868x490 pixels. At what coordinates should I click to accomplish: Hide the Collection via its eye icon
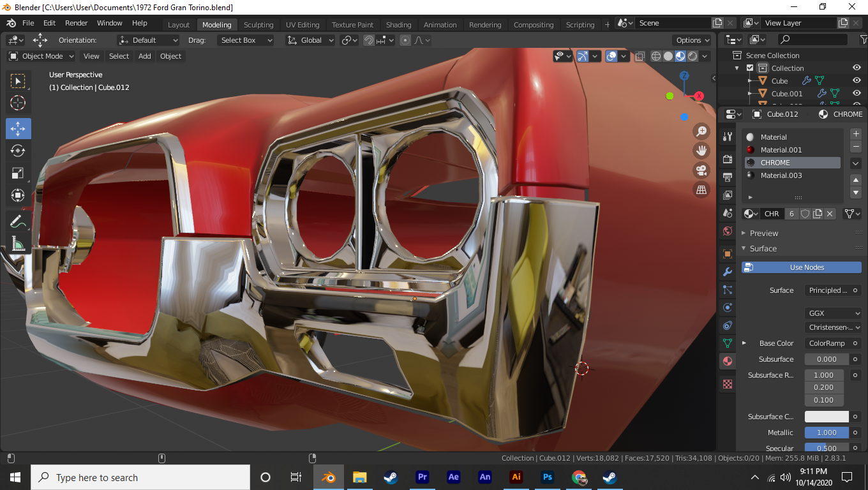[x=857, y=68]
